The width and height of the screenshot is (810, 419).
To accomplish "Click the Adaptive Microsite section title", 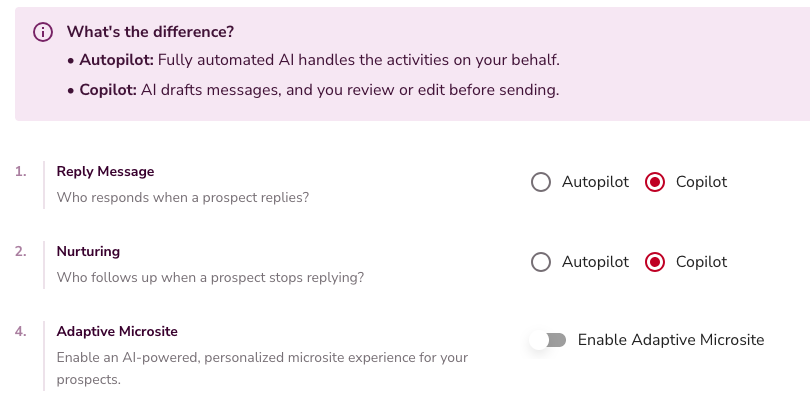I will (117, 331).
